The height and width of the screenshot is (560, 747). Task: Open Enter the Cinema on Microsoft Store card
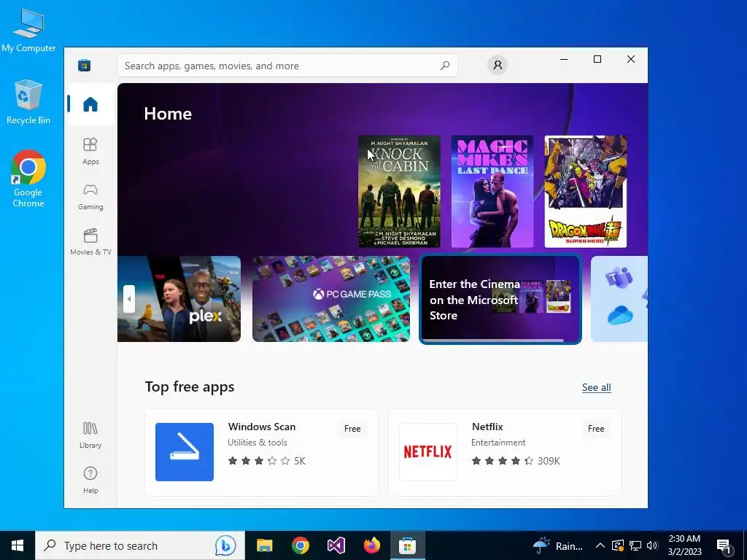[500, 299]
